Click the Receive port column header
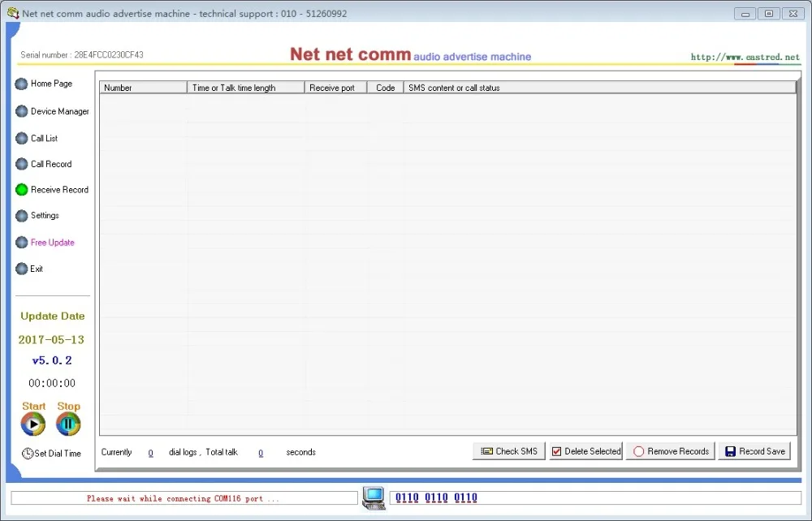 coord(336,88)
